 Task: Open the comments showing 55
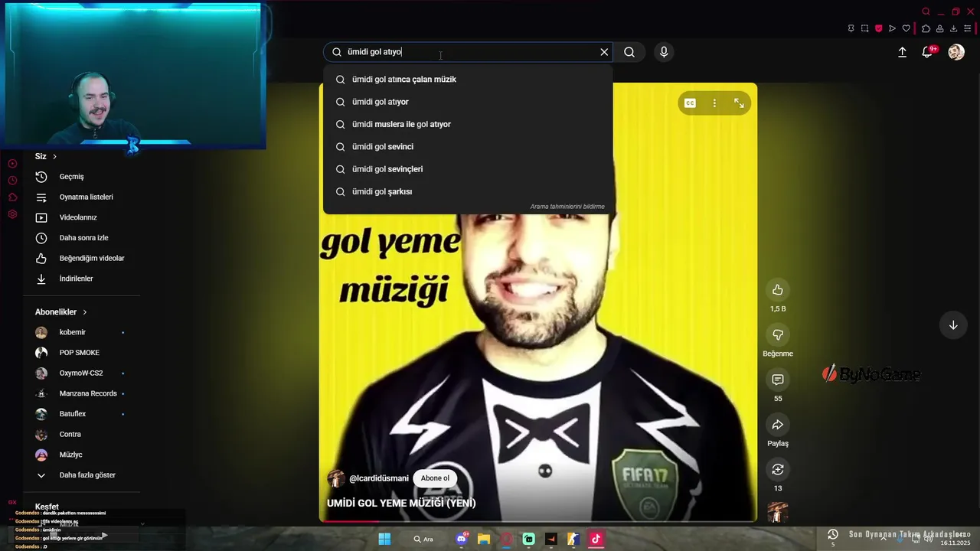coord(778,380)
